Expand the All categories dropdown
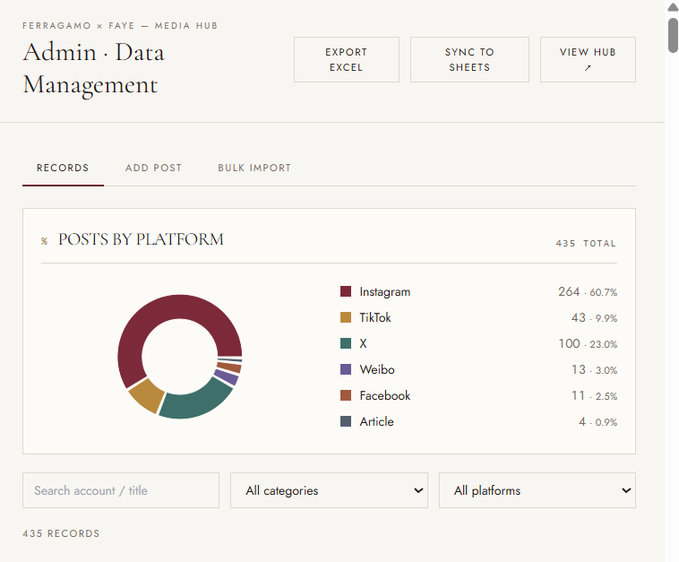 [329, 490]
